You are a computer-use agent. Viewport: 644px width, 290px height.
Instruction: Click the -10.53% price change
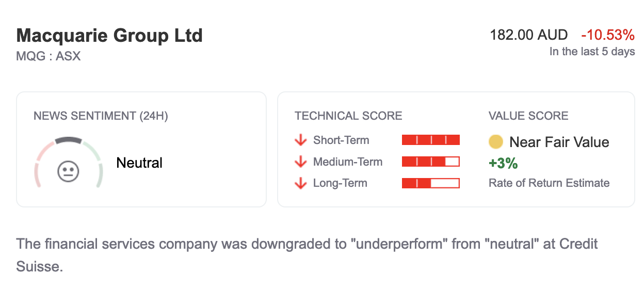point(608,35)
